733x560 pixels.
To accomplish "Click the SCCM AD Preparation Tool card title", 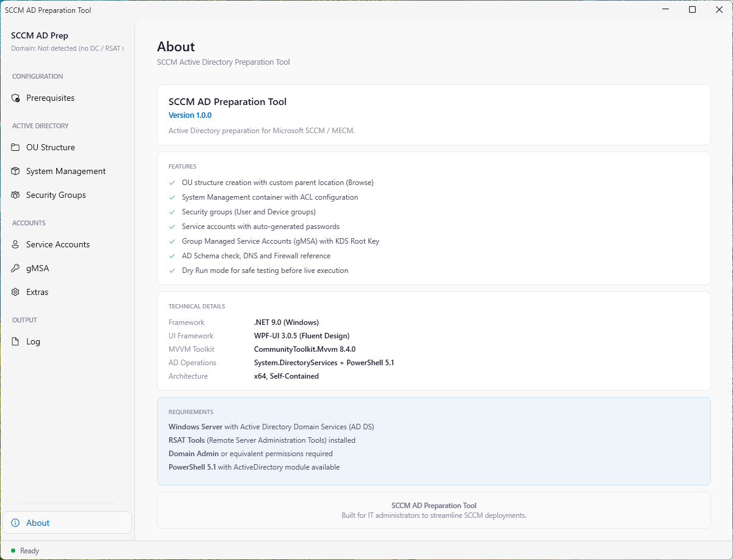I will (x=227, y=102).
